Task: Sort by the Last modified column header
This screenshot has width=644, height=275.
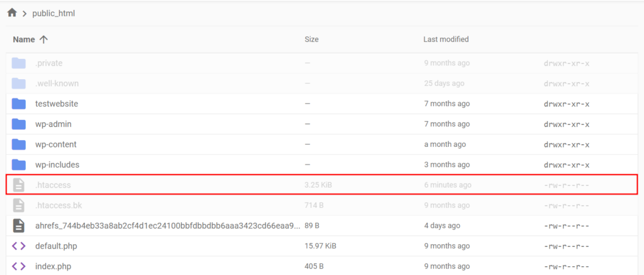Action: pos(446,40)
